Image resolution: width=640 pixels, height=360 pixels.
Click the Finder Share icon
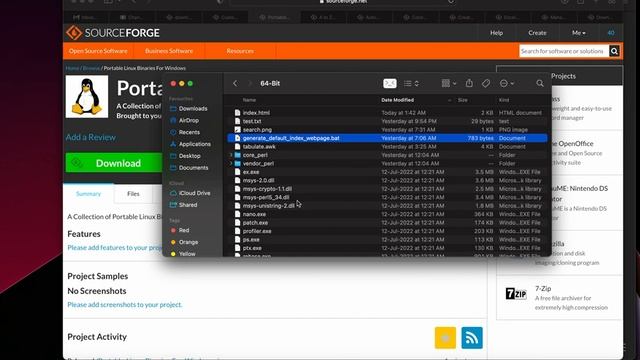point(469,83)
